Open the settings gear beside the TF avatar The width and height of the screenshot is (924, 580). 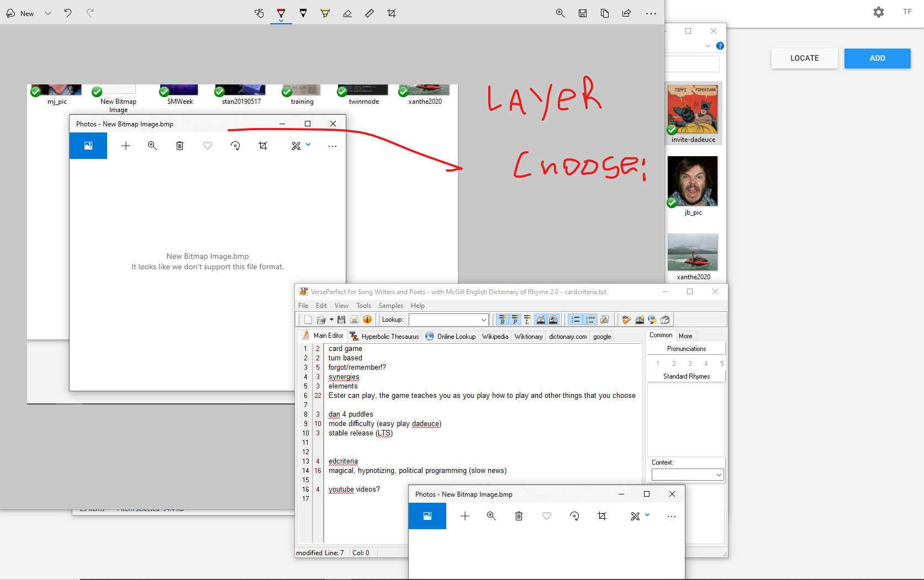pyautogui.click(x=879, y=12)
